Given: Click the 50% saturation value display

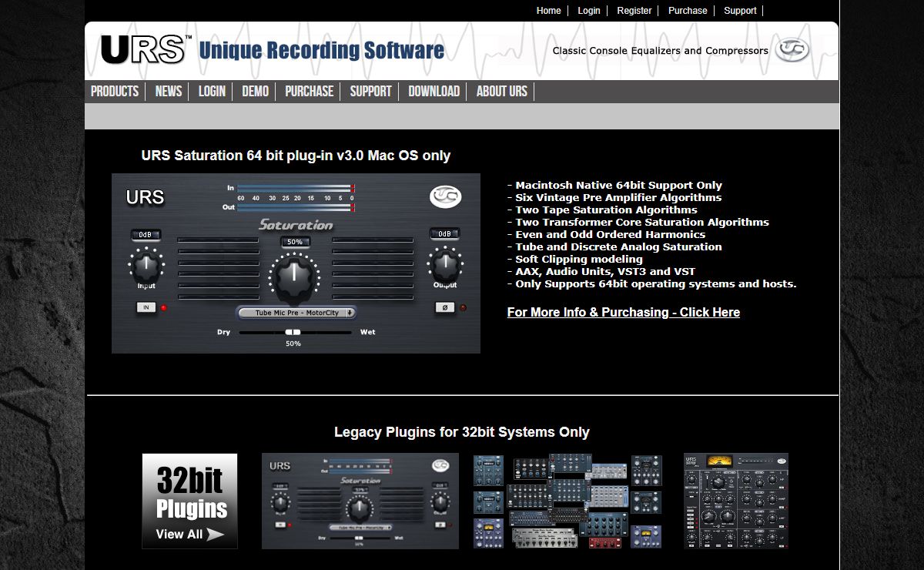Looking at the screenshot, I should (295, 242).
